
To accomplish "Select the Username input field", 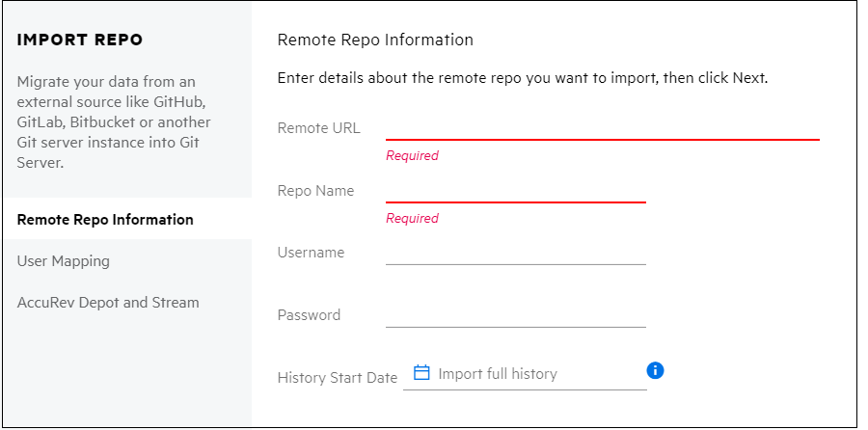I will pos(515,253).
